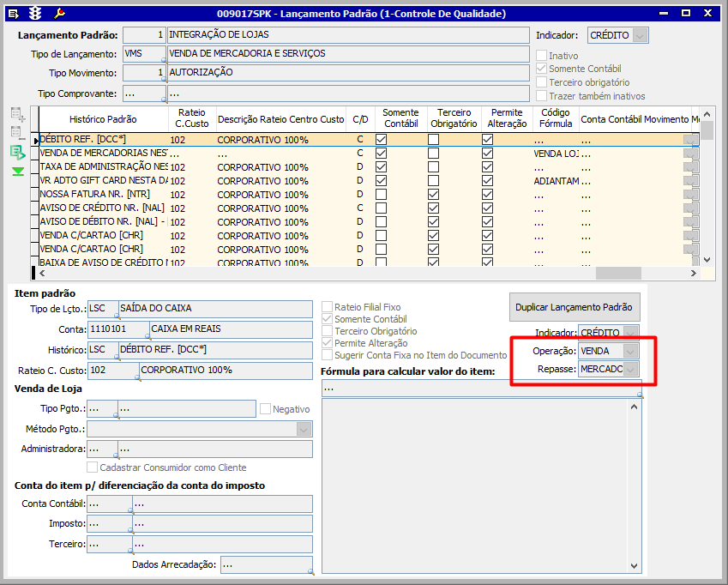The height and width of the screenshot is (585, 728).
Task: Toggle Rateio Filial Fixo checkbox
Action: point(328,307)
